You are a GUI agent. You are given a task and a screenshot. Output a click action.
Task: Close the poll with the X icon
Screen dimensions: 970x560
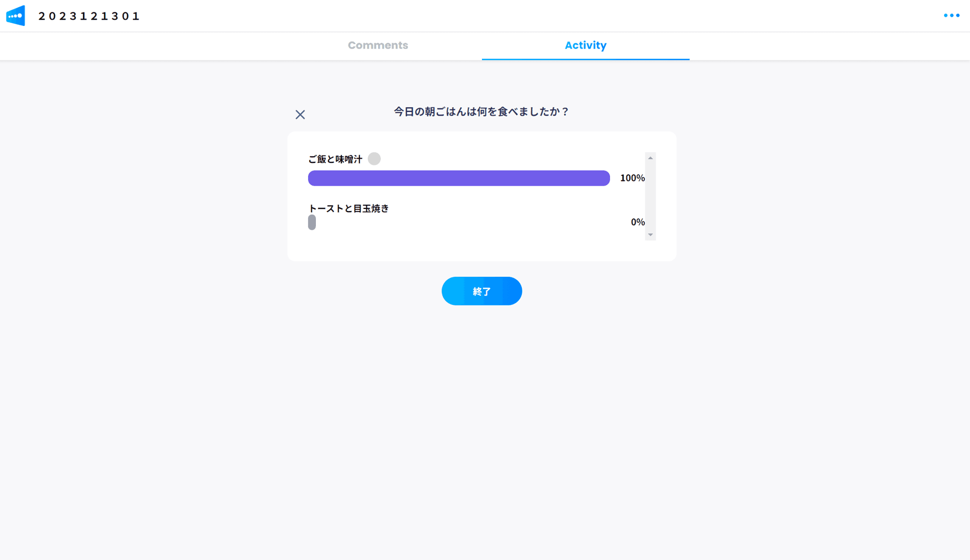(x=300, y=115)
